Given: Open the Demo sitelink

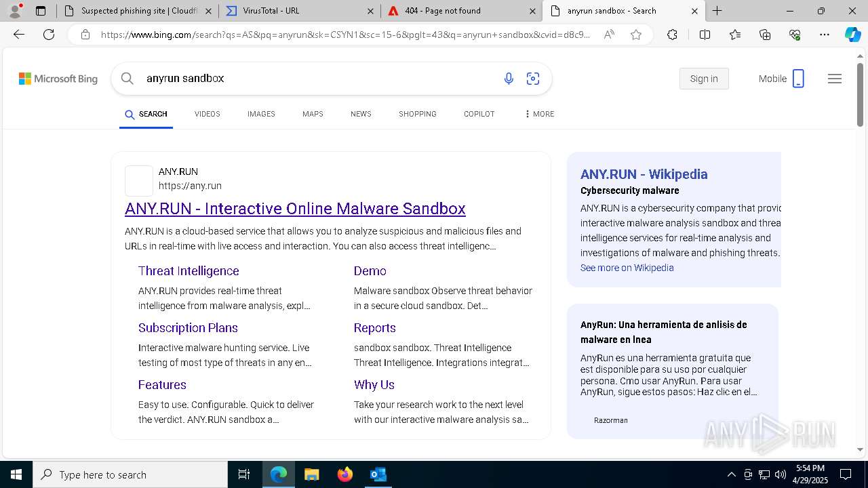Looking at the screenshot, I should tap(370, 270).
